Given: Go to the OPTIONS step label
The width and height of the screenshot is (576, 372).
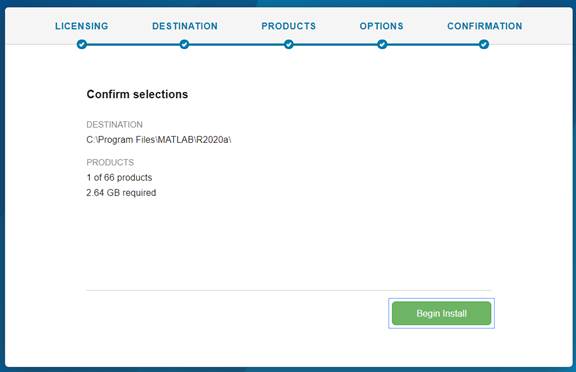Looking at the screenshot, I should tap(381, 26).
